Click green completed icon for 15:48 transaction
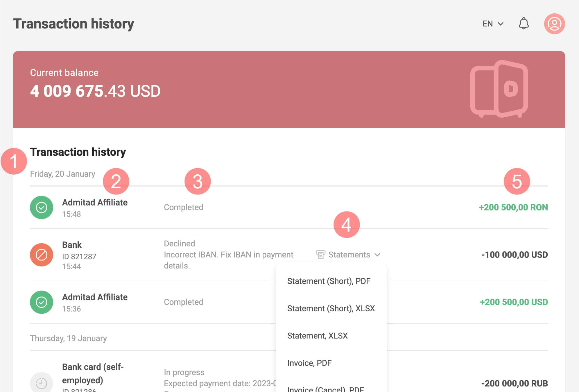579x392 pixels. [x=42, y=207]
